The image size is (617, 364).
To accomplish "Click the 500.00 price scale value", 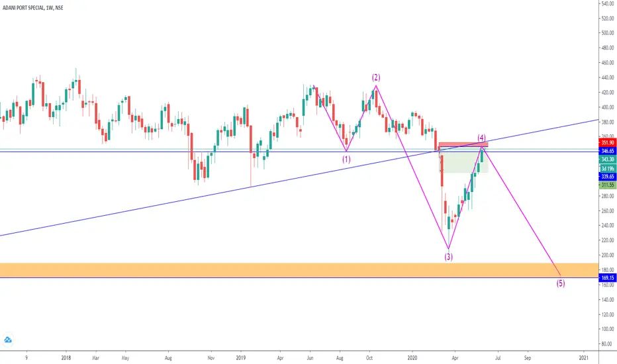I will click(x=608, y=33).
